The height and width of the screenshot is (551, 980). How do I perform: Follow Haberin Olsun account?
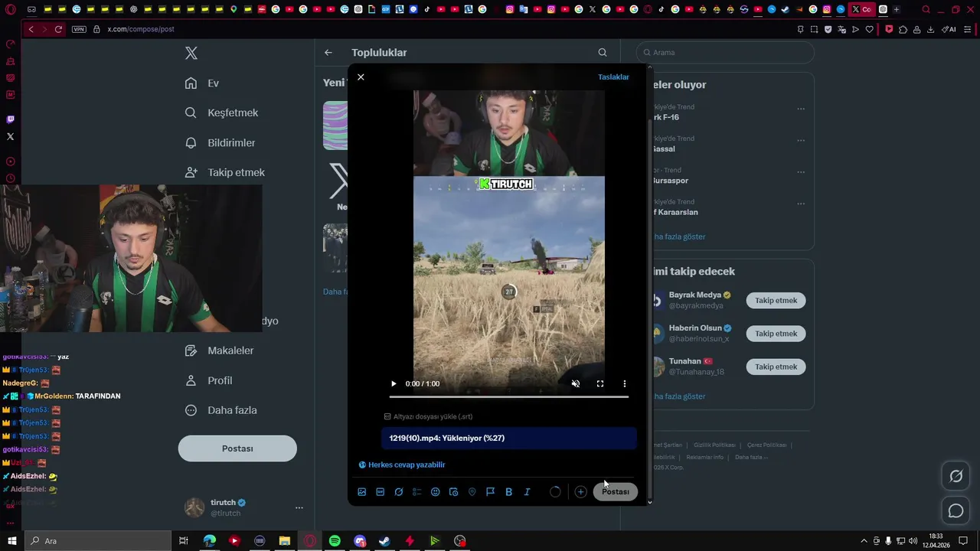pyautogui.click(x=776, y=334)
